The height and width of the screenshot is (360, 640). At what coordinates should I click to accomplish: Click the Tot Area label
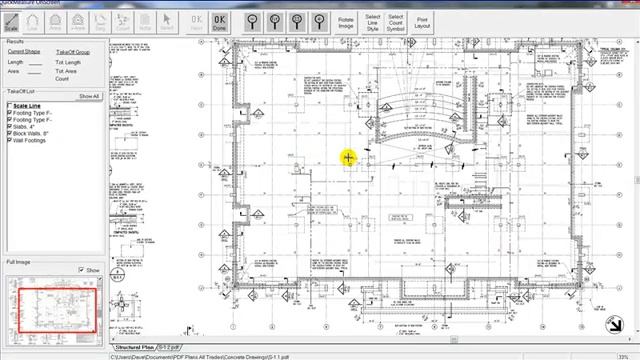(x=66, y=71)
